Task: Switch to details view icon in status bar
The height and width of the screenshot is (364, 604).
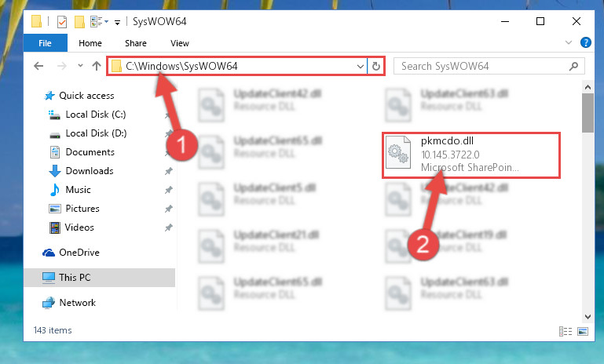Action: 565,331
